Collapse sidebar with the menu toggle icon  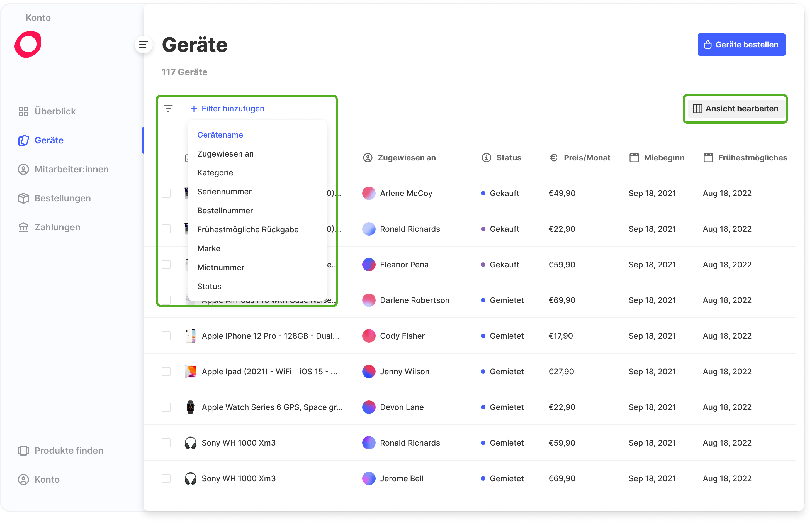coord(144,45)
